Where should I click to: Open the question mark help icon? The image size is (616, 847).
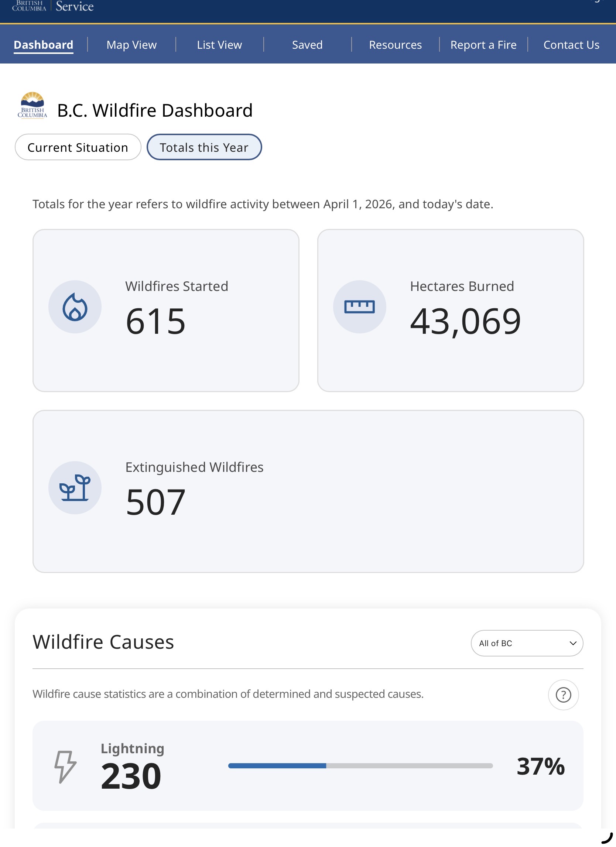(x=563, y=695)
